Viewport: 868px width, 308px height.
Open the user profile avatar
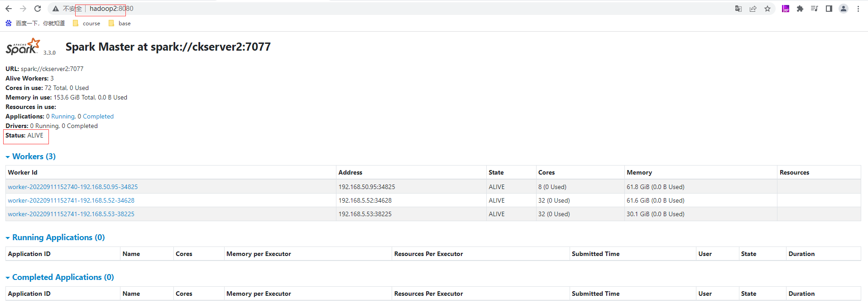pyautogui.click(x=844, y=9)
